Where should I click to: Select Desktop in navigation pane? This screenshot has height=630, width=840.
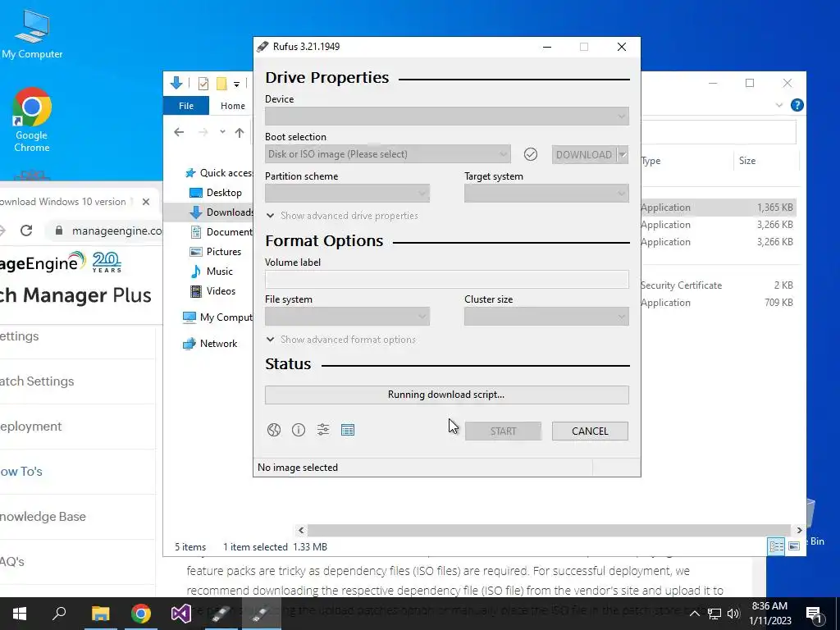coord(217,192)
